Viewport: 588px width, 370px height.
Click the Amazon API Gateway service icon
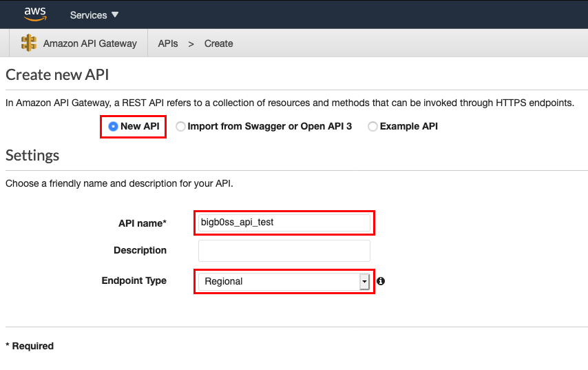[29, 43]
